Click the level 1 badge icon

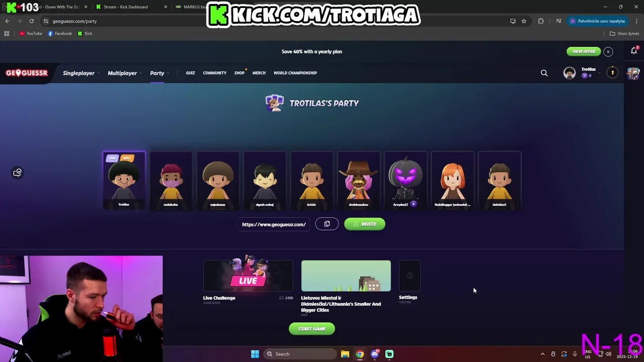(x=612, y=73)
